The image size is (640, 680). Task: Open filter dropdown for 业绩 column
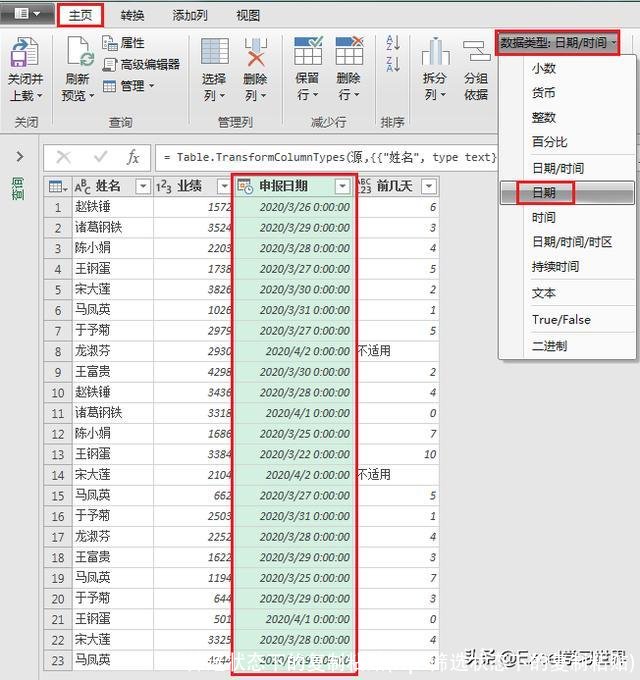pyautogui.click(x=224, y=186)
